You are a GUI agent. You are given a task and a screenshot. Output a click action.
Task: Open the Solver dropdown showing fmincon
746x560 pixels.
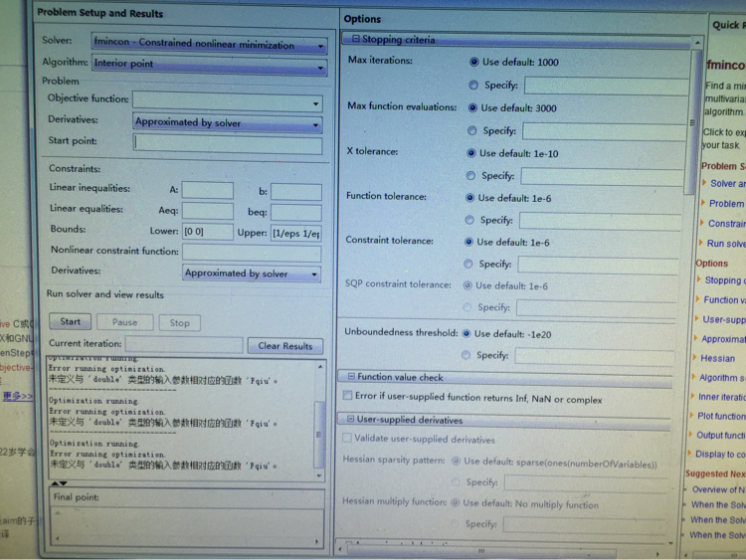[209, 44]
